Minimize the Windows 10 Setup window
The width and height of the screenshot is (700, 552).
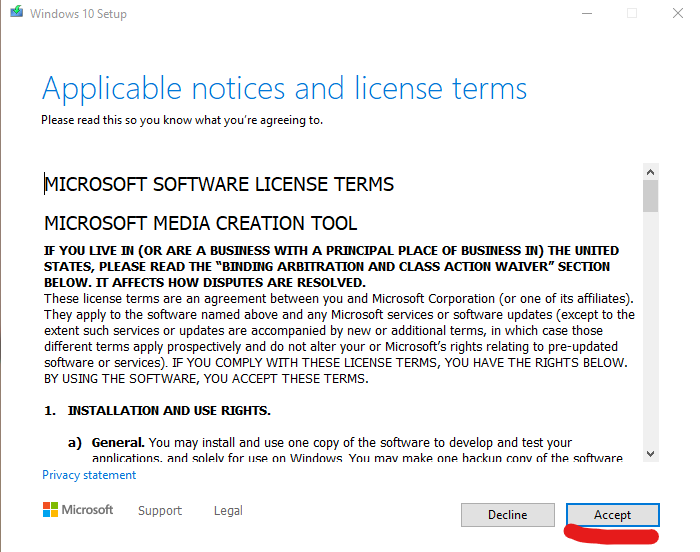pyautogui.click(x=587, y=13)
